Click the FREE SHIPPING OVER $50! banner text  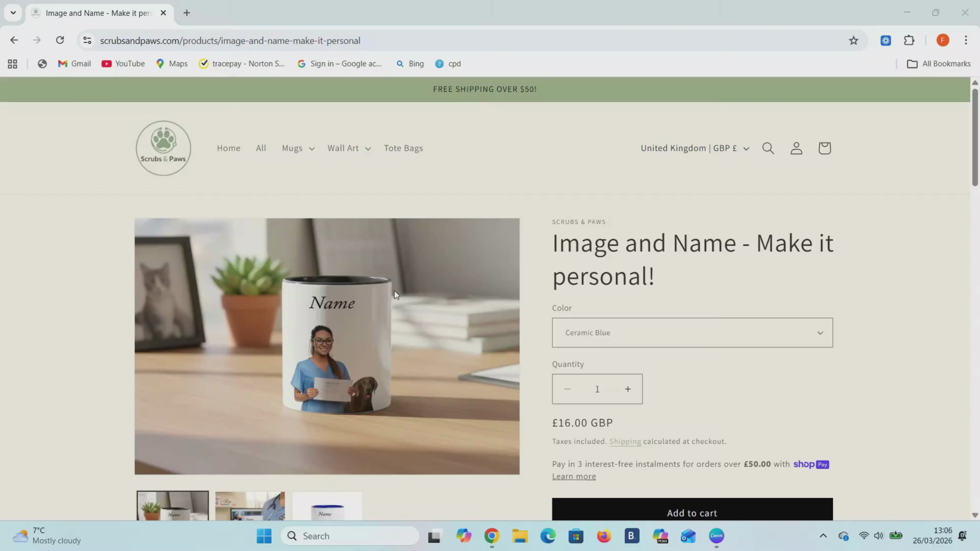click(485, 89)
